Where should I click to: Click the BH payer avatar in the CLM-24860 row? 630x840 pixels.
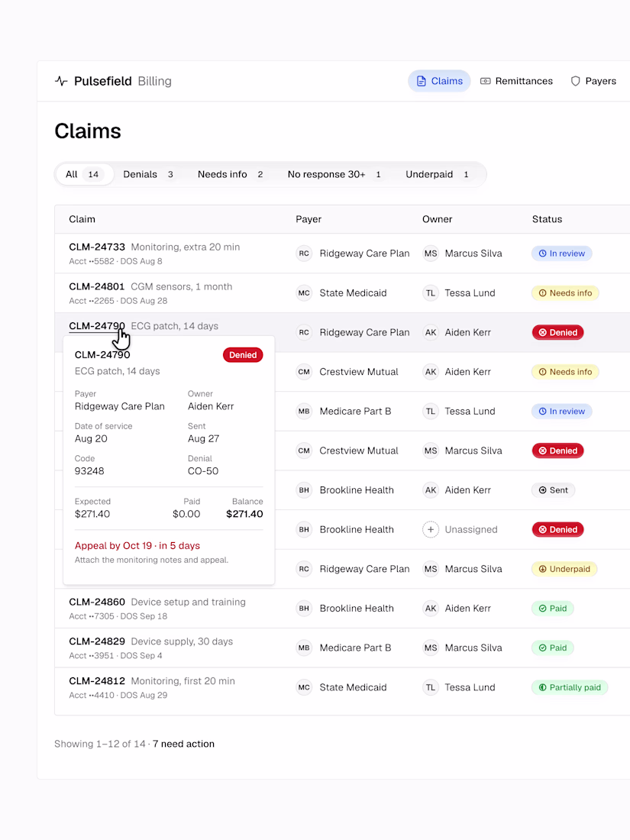[304, 609]
